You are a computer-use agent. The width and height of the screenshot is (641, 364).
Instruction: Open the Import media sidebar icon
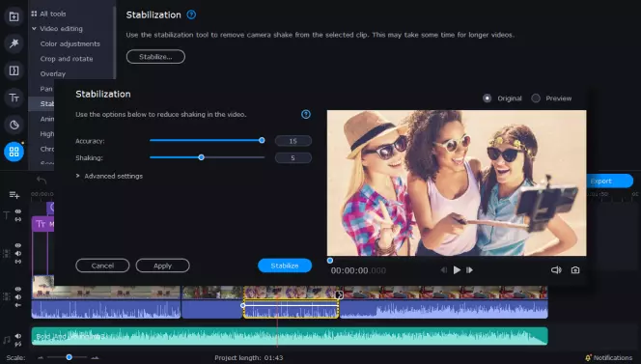point(14,16)
